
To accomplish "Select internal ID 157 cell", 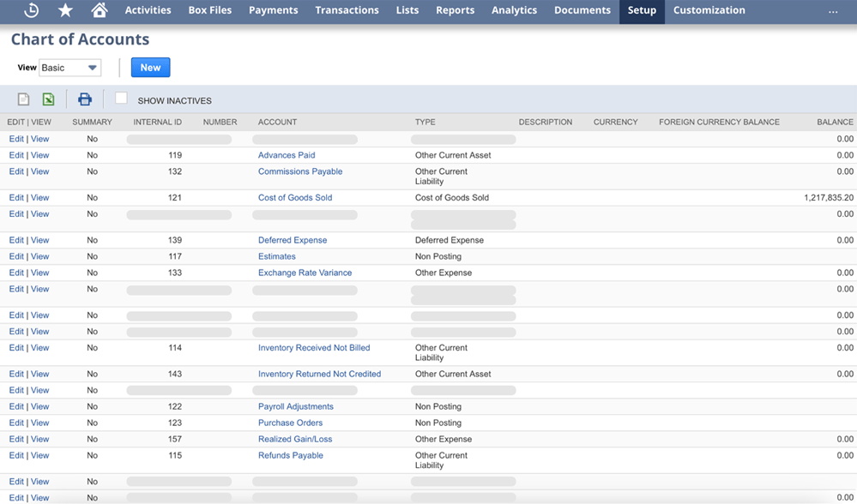I will click(175, 440).
